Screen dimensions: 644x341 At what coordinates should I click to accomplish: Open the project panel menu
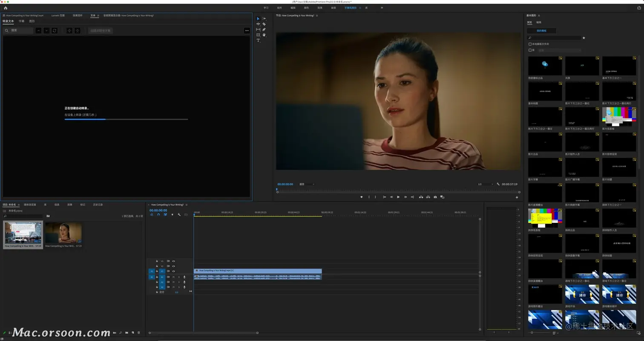(x=19, y=205)
